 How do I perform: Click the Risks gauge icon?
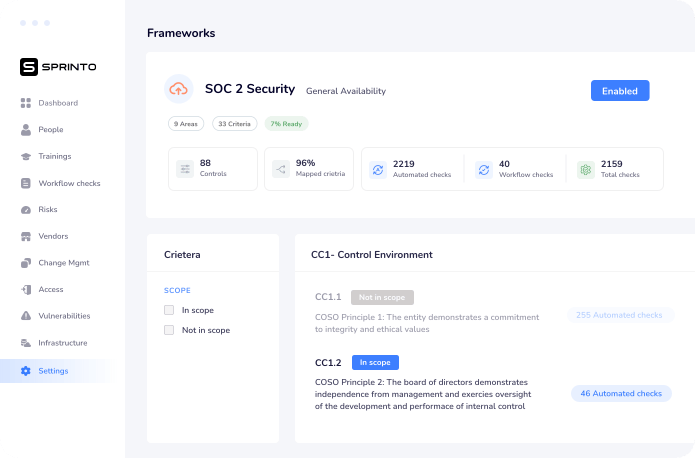pos(26,210)
